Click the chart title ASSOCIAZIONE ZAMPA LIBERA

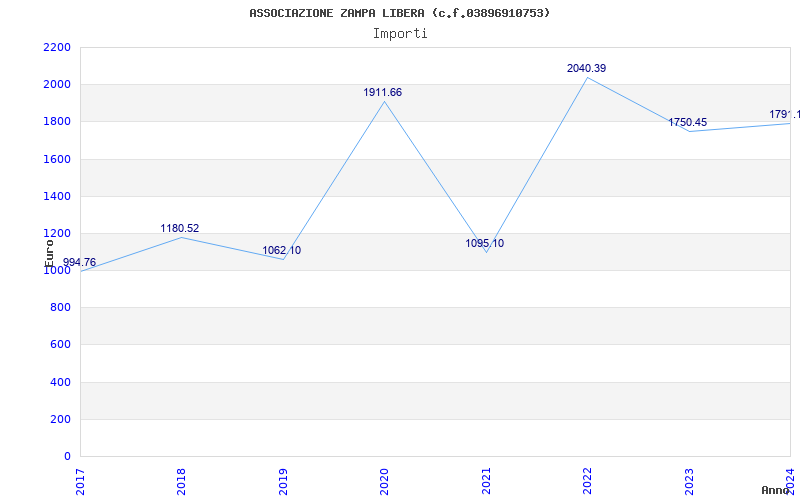point(399,13)
